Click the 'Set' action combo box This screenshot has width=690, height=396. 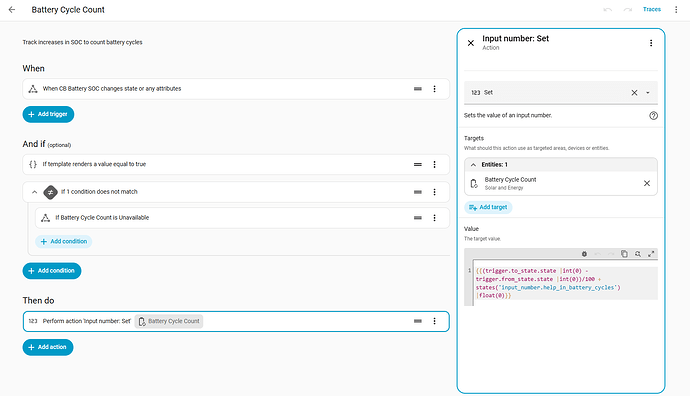tap(561, 92)
